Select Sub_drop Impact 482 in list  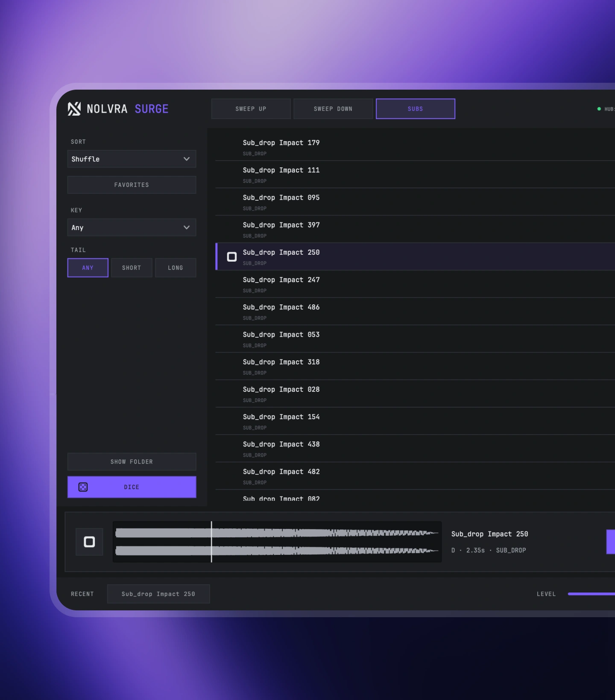coord(415,475)
